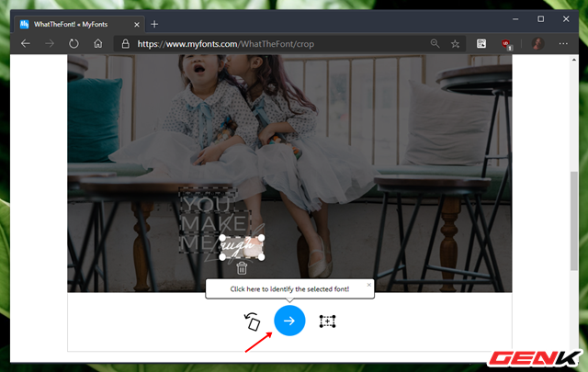Click the zoom magnifier icon in address bar
This screenshot has width=588, height=372.
(x=435, y=43)
